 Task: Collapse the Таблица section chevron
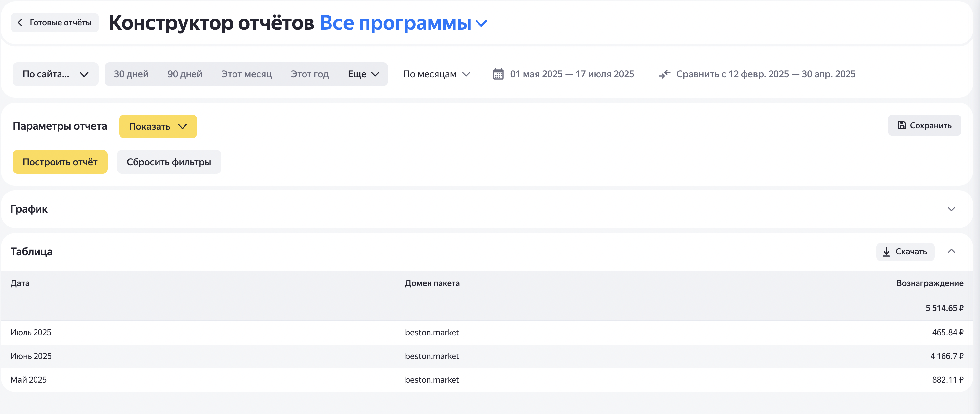(x=951, y=251)
